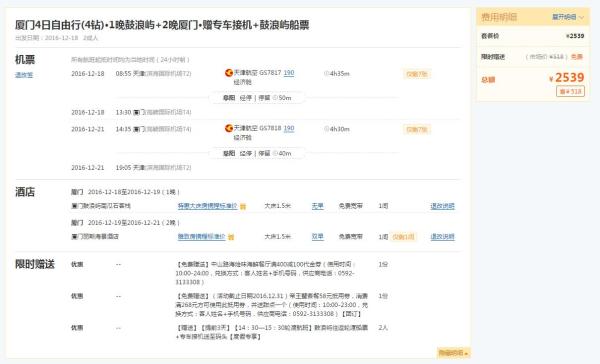Click the 免费 label in the 限时赠送 cost row
This screenshot has height=364, width=600.
point(577,57)
